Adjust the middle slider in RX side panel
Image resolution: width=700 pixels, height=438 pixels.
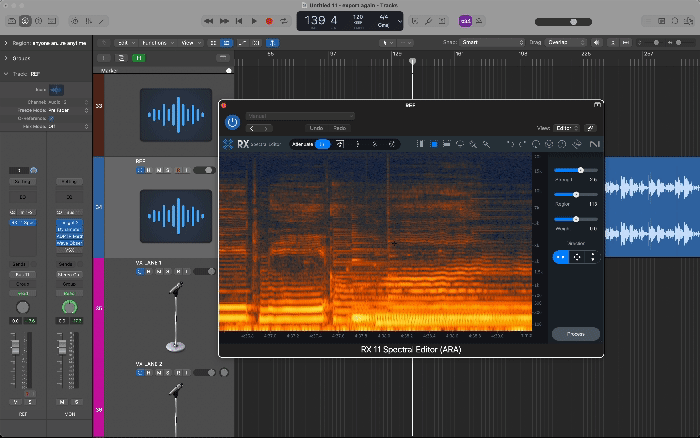(576, 195)
